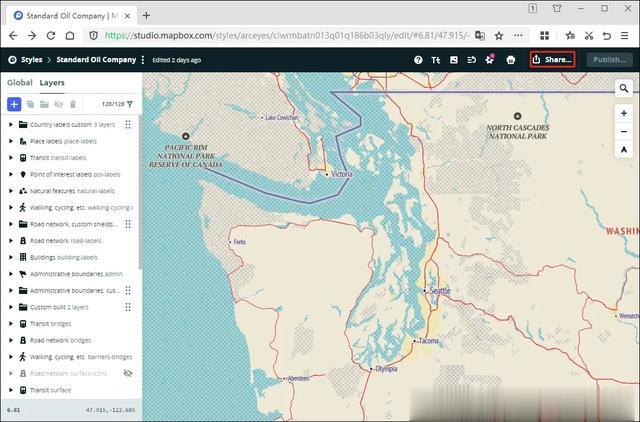Open the help question mark icon
The height and width of the screenshot is (422, 640).
point(418,60)
